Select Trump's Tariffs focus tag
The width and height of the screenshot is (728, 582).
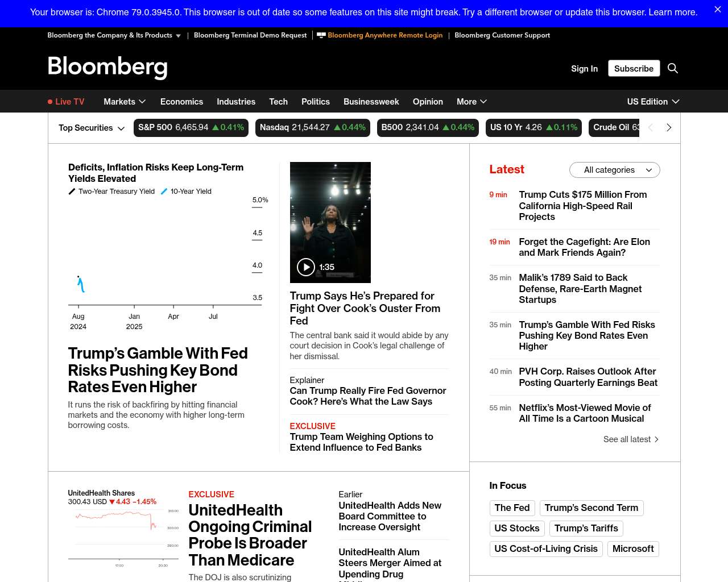[x=586, y=529]
